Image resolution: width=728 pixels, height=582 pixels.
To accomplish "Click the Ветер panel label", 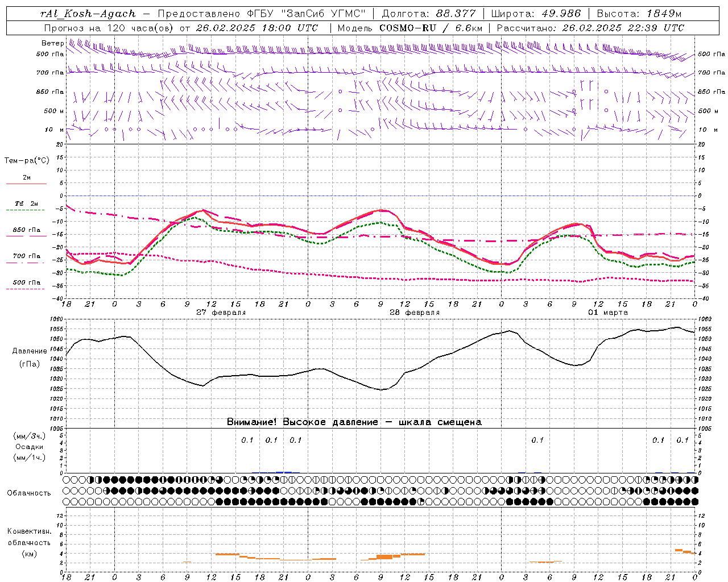I will click(53, 43).
